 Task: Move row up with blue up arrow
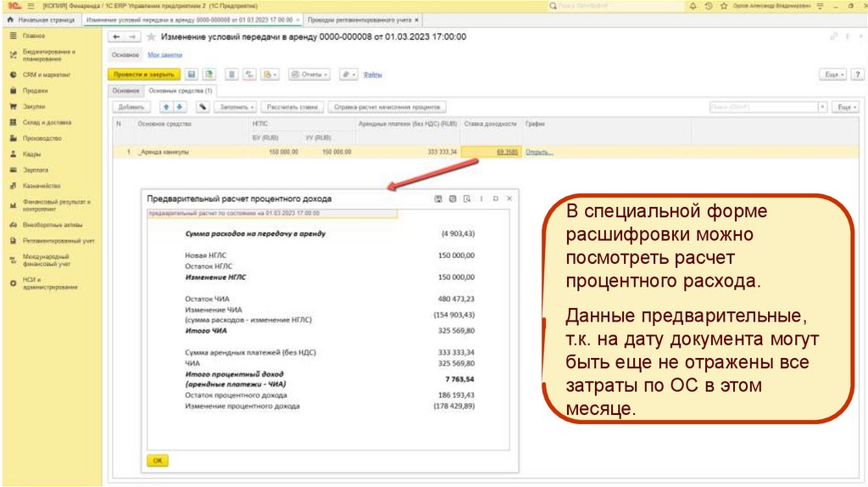click(x=166, y=108)
